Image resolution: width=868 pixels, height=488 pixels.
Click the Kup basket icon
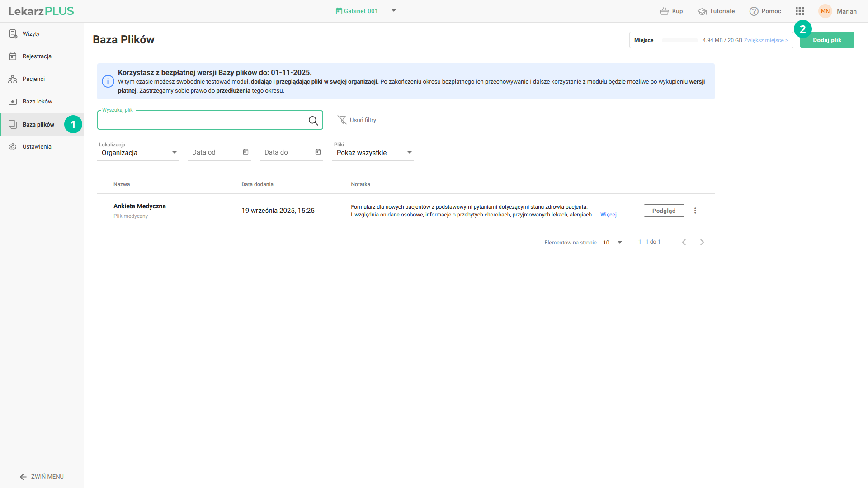click(664, 11)
